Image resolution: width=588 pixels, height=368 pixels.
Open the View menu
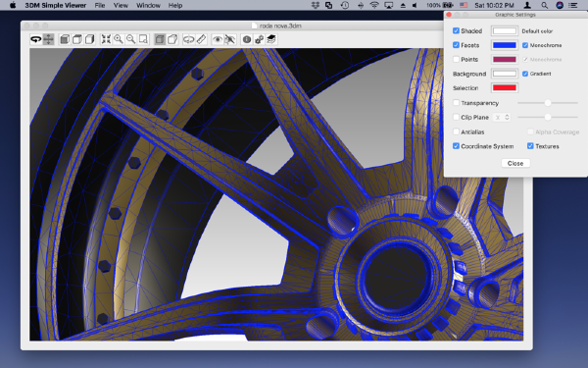pyautogui.click(x=121, y=5)
